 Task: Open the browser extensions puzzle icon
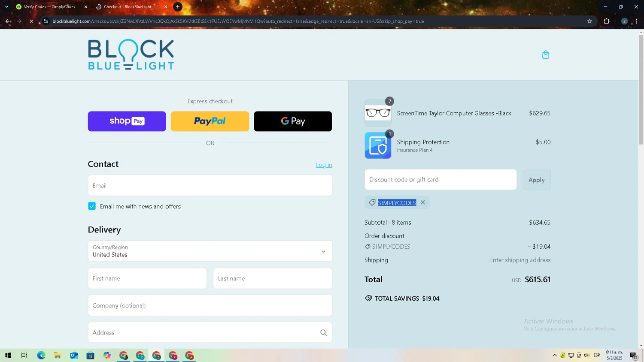click(607, 21)
